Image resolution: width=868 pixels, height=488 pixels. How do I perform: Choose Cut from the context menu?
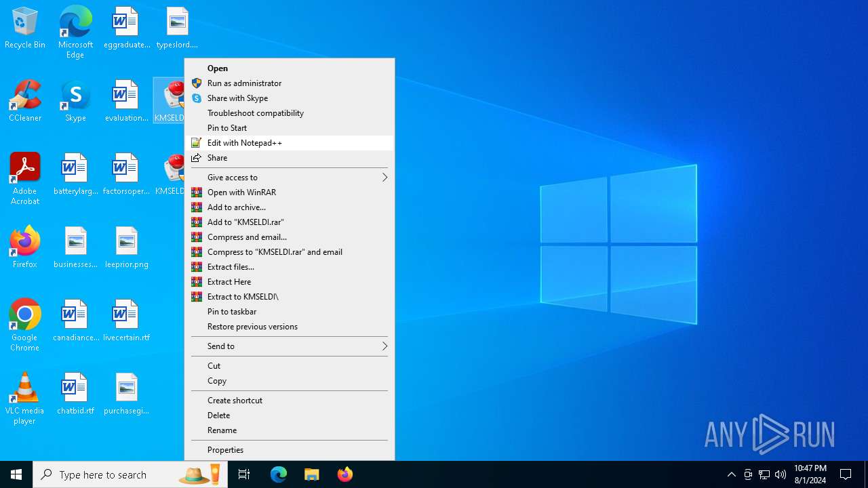pyautogui.click(x=290, y=366)
